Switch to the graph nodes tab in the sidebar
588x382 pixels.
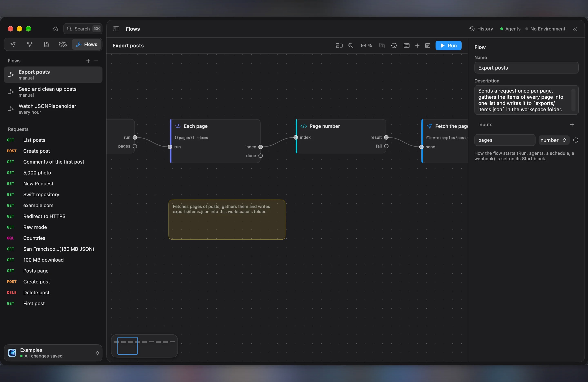click(x=30, y=45)
